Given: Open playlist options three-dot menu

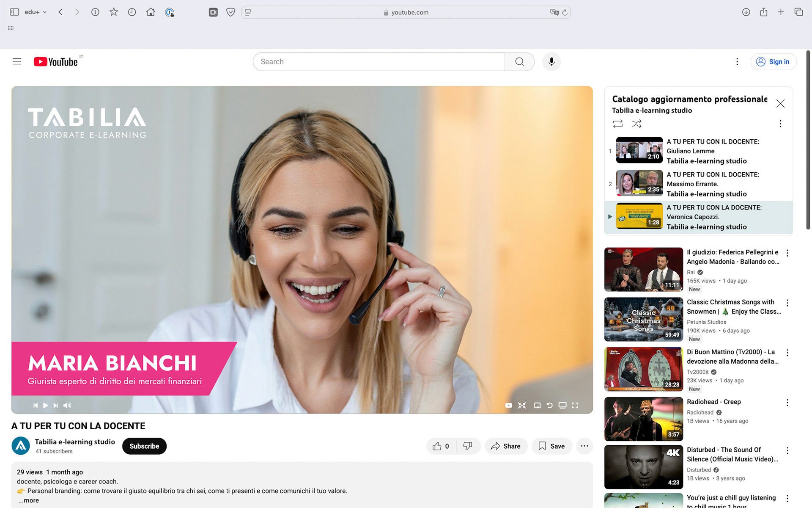Looking at the screenshot, I should click(780, 124).
